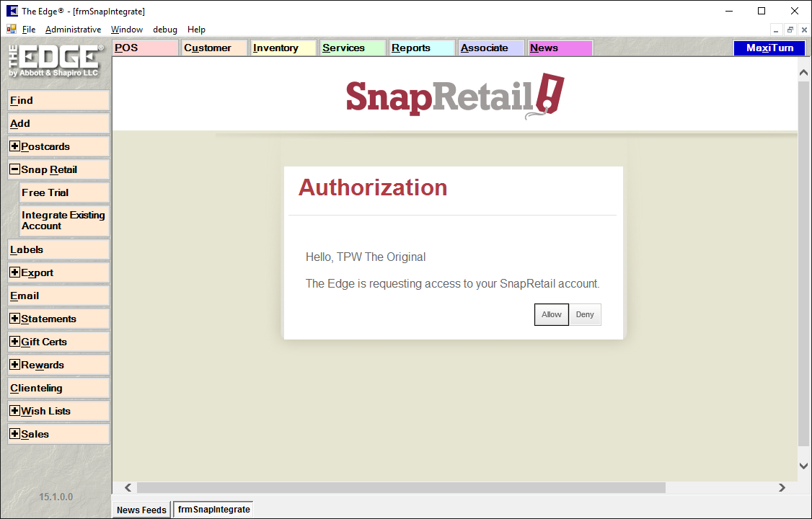The height and width of the screenshot is (519, 812).
Task: Expand the Rewards plus icon
Action: click(15, 365)
